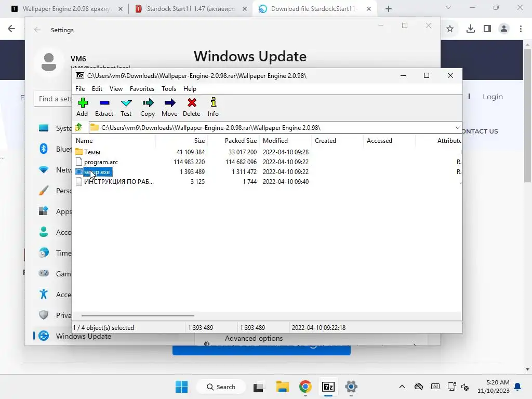Click the Apps icon in the Settings sidebar
The height and width of the screenshot is (399, 532).
[x=44, y=211]
